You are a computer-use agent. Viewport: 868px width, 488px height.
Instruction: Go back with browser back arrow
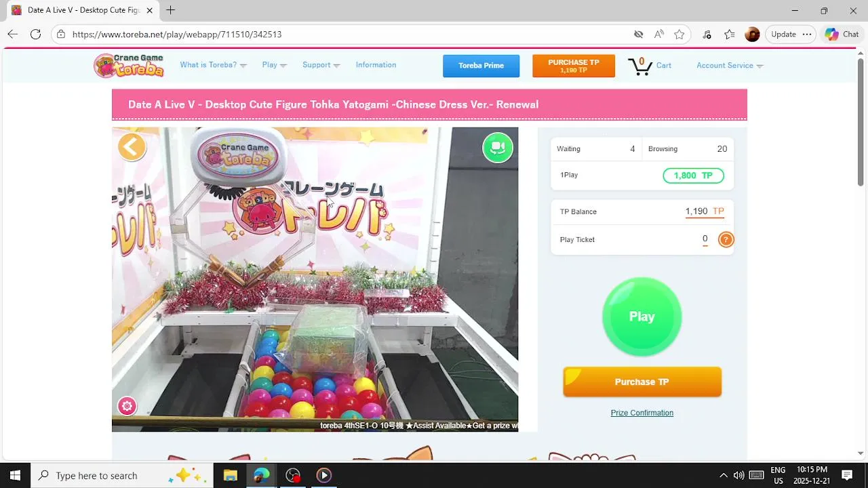[x=13, y=34]
